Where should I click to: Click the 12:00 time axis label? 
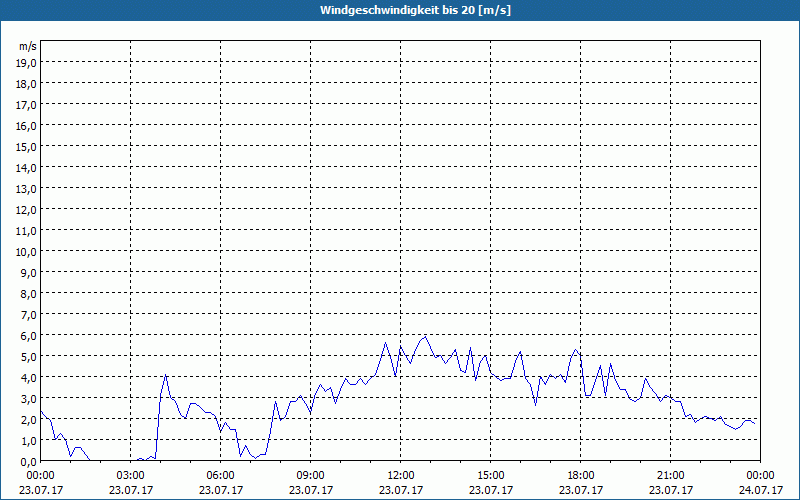pyautogui.click(x=401, y=476)
